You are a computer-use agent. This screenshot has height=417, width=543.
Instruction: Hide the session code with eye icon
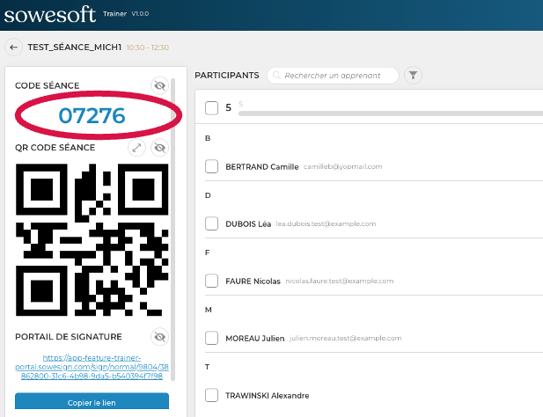pyautogui.click(x=160, y=85)
